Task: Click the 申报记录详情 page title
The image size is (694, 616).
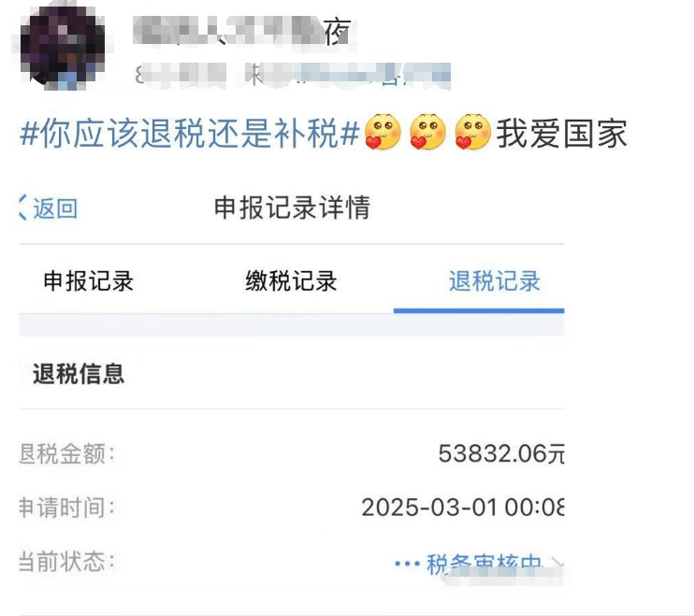Action: (292, 208)
